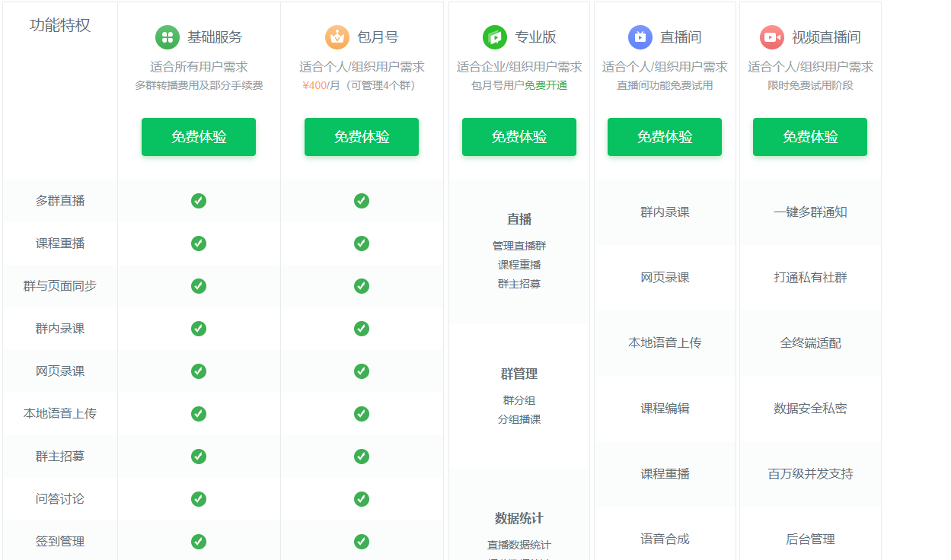Click the 多群直播 checkmark under 基础服务
This screenshot has height=560, width=951.
[199, 201]
